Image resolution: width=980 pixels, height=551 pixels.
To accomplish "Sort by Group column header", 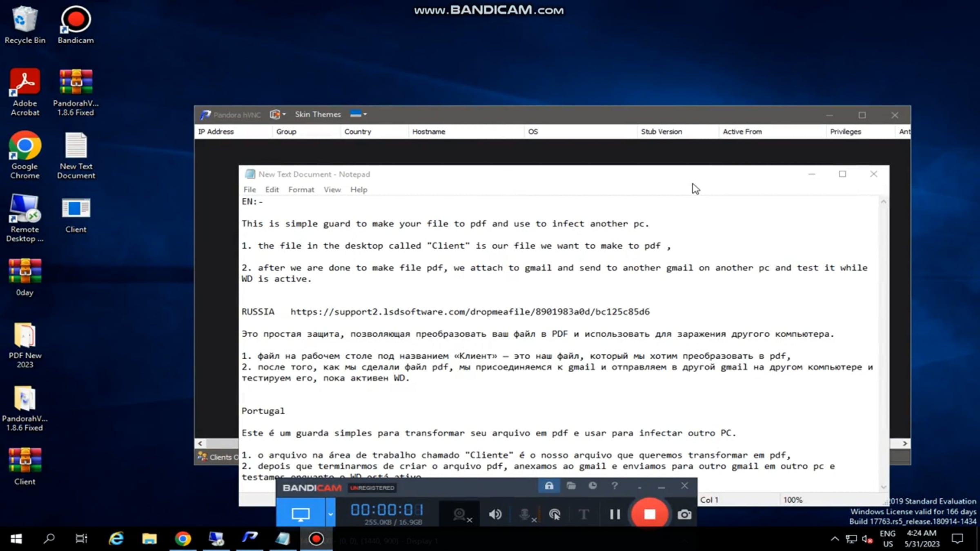I will tap(306, 131).
